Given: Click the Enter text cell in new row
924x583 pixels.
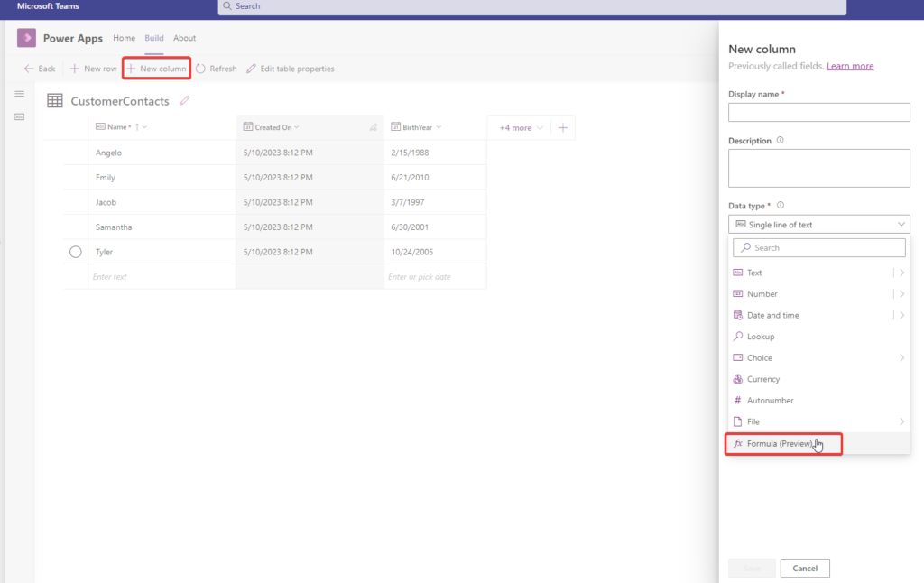Looking at the screenshot, I should click(162, 276).
